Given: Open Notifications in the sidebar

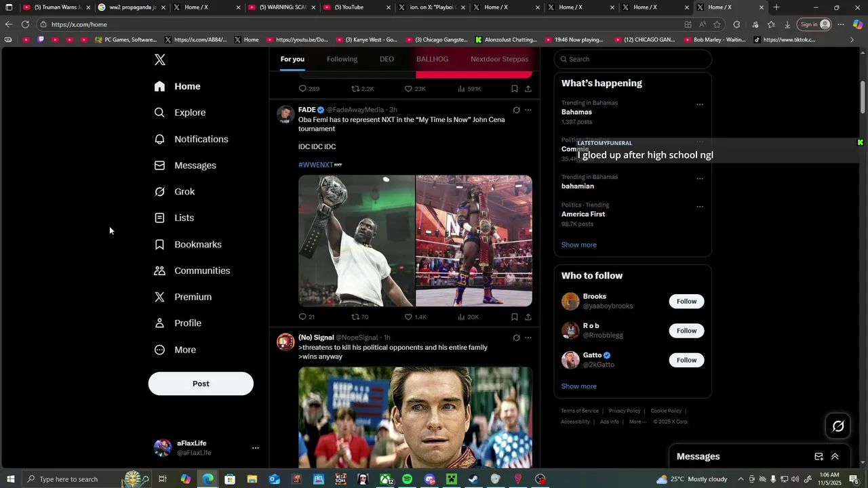Looking at the screenshot, I should [x=191, y=139].
